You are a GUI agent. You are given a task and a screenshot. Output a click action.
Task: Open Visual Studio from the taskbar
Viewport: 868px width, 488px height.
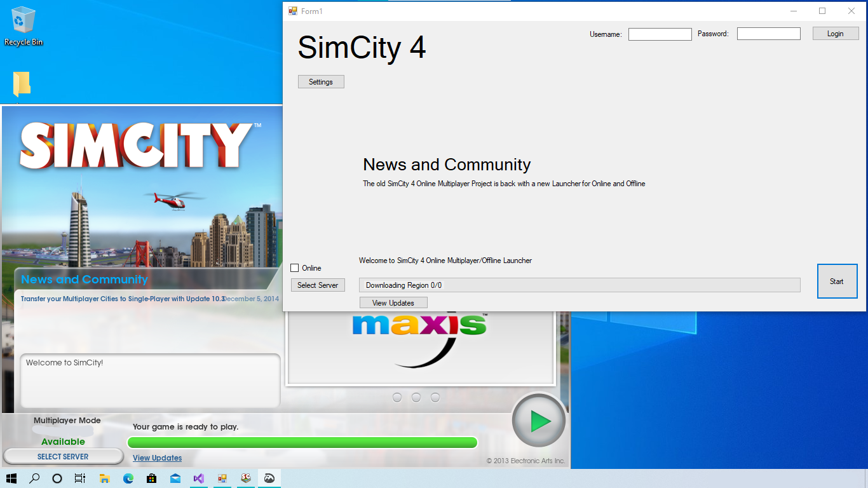point(199,478)
